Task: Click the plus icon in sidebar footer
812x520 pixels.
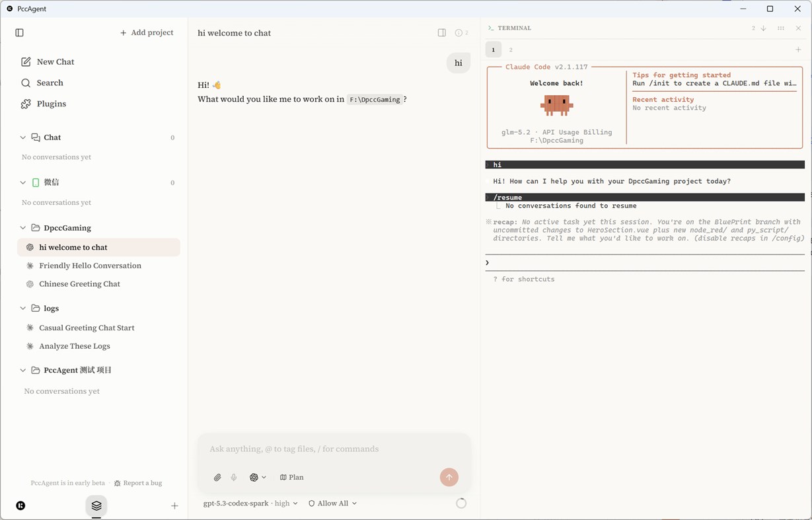Action: pyautogui.click(x=174, y=506)
